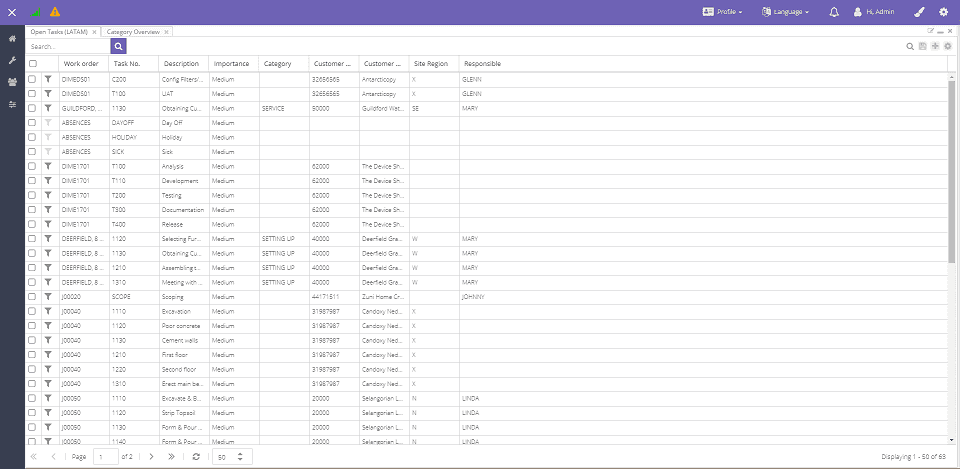Click the Search text field
The image size is (960, 469).
click(69, 46)
